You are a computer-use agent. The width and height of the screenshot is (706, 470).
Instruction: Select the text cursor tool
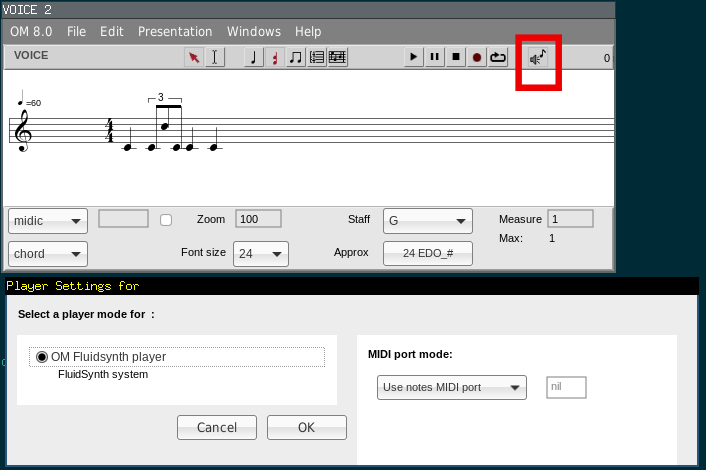coord(214,58)
